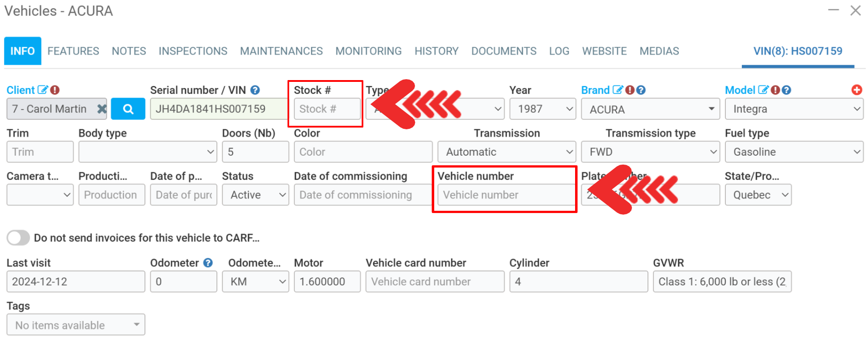Clear the Carol Martin client selection
This screenshot has height=340, width=868.
point(102,109)
